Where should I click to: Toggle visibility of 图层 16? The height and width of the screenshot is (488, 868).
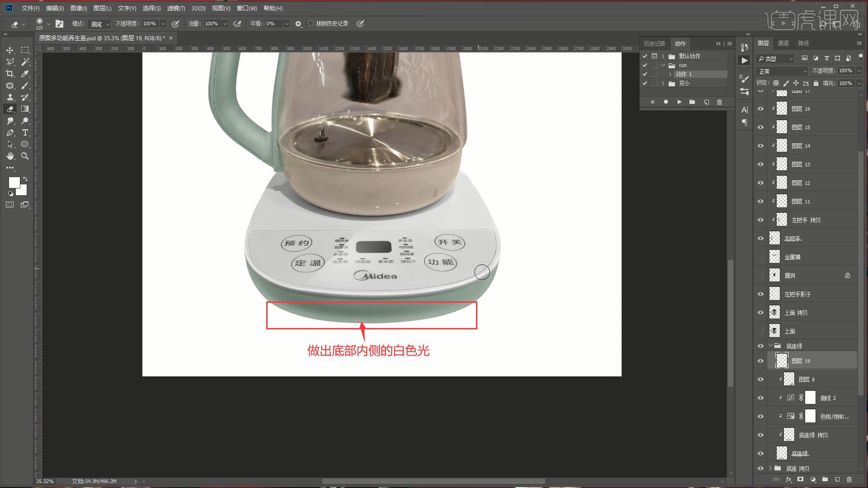click(x=760, y=109)
